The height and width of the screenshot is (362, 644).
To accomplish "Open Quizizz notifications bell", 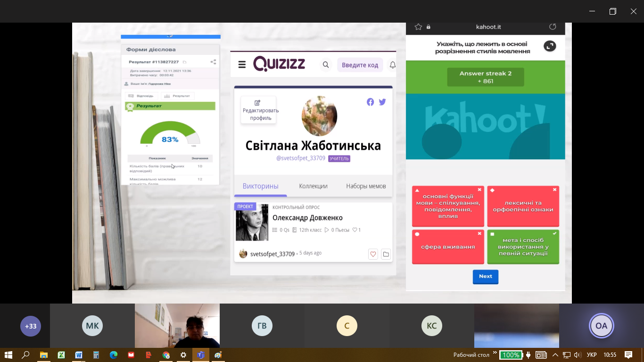I will click(x=392, y=65).
